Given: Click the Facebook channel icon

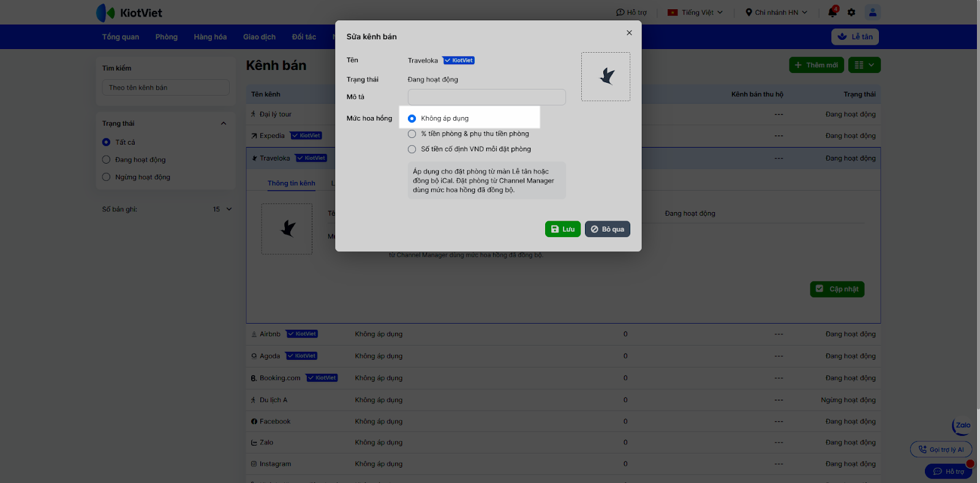Looking at the screenshot, I should pyautogui.click(x=254, y=422).
